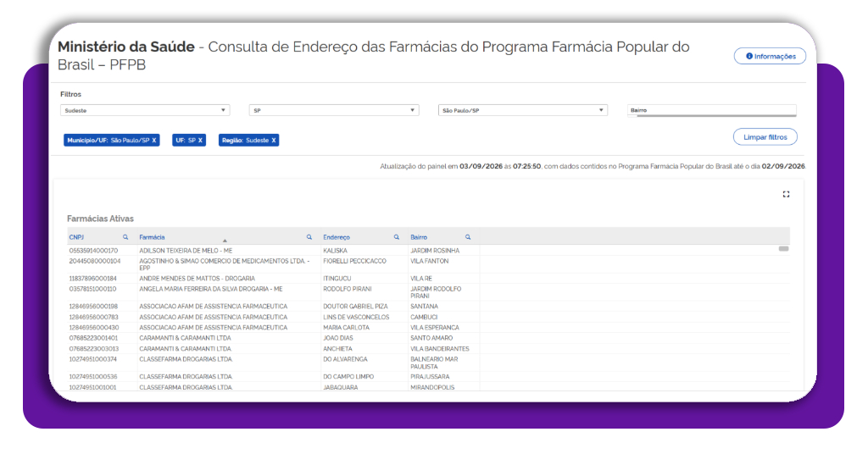Click the LINS DE VASCONCELOS address cell
This screenshot has width=868, height=454.
[357, 318]
